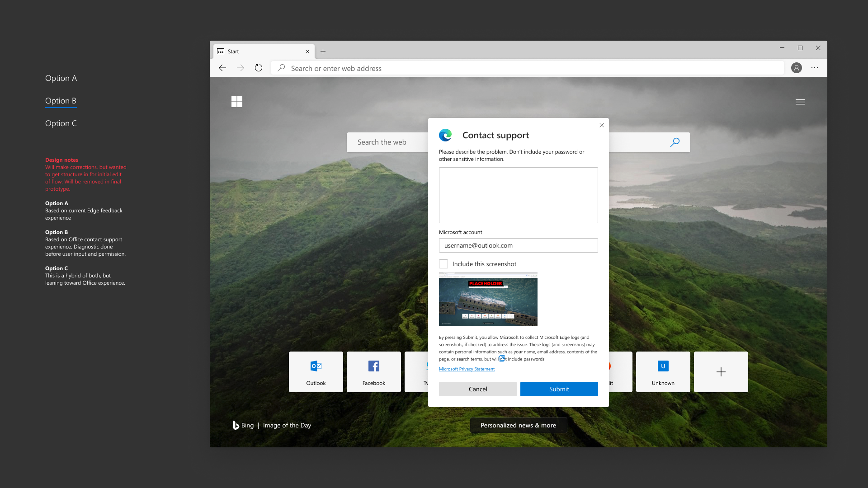Open the Facebook quick link tile
Viewport: 868px width, 488px height.
click(374, 372)
